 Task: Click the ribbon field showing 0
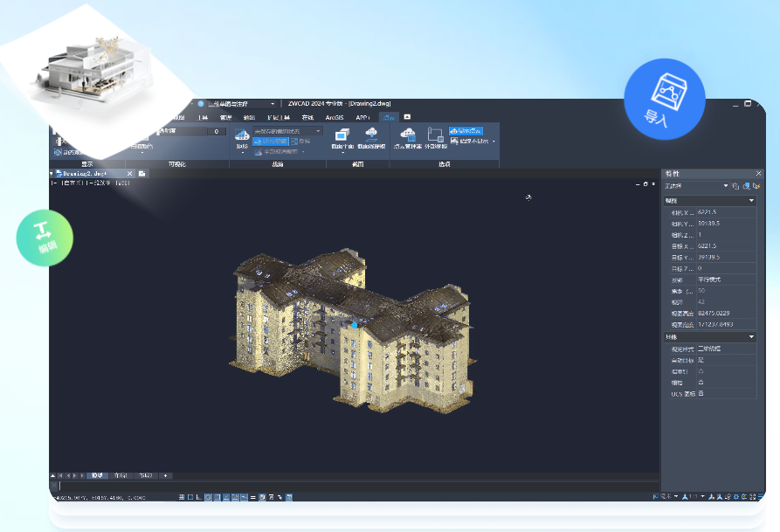point(216,131)
